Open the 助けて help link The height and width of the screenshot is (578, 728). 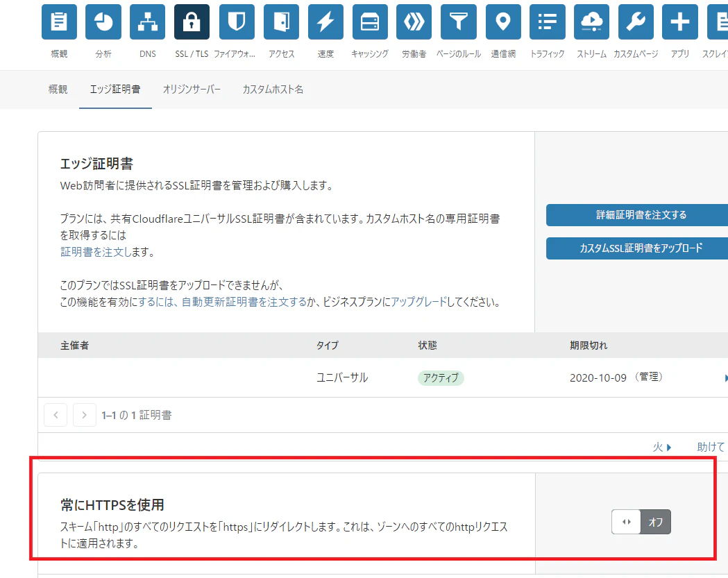[x=711, y=447]
